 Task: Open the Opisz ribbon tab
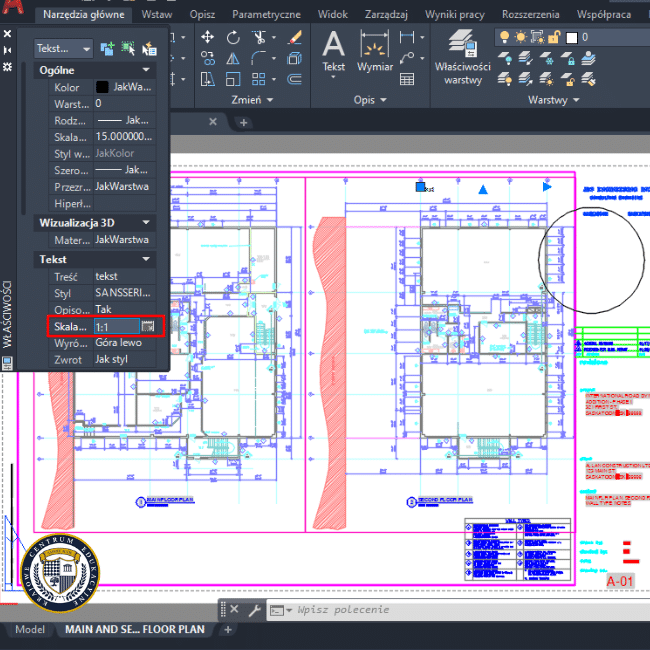(x=202, y=15)
